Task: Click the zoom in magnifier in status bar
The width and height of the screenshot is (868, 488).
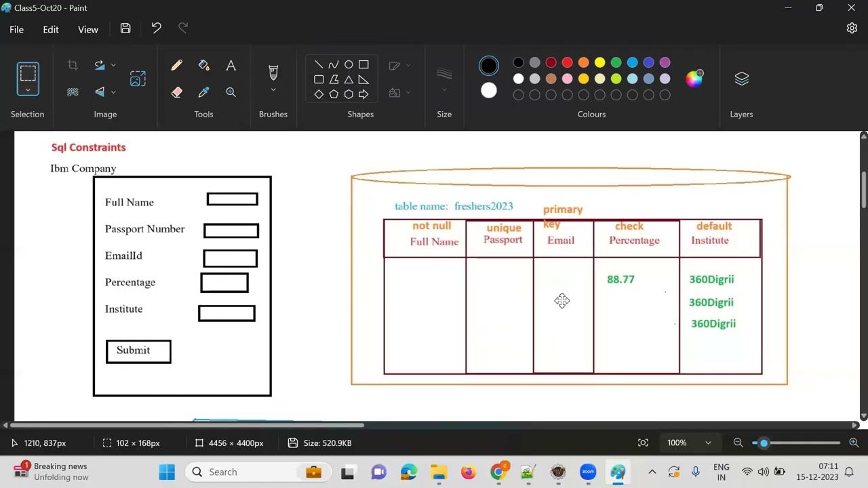Action: tap(854, 443)
